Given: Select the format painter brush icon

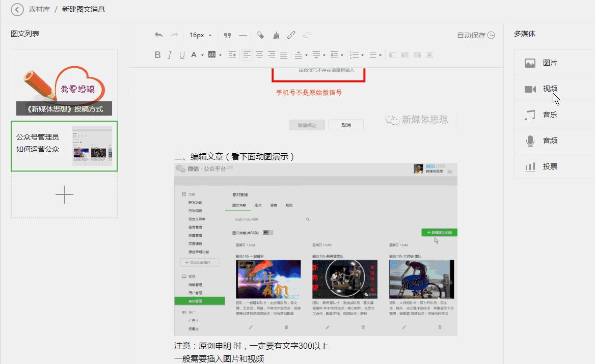Looking at the screenshot, I should coord(276,35).
